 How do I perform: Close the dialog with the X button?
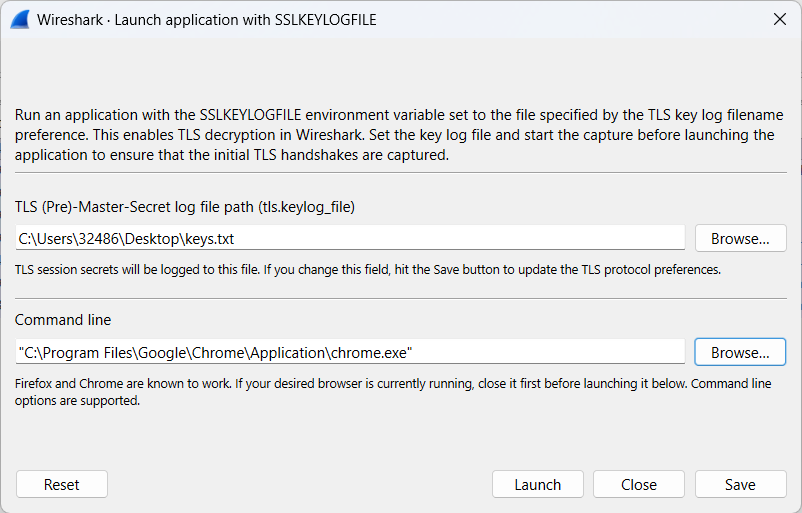pyautogui.click(x=779, y=19)
